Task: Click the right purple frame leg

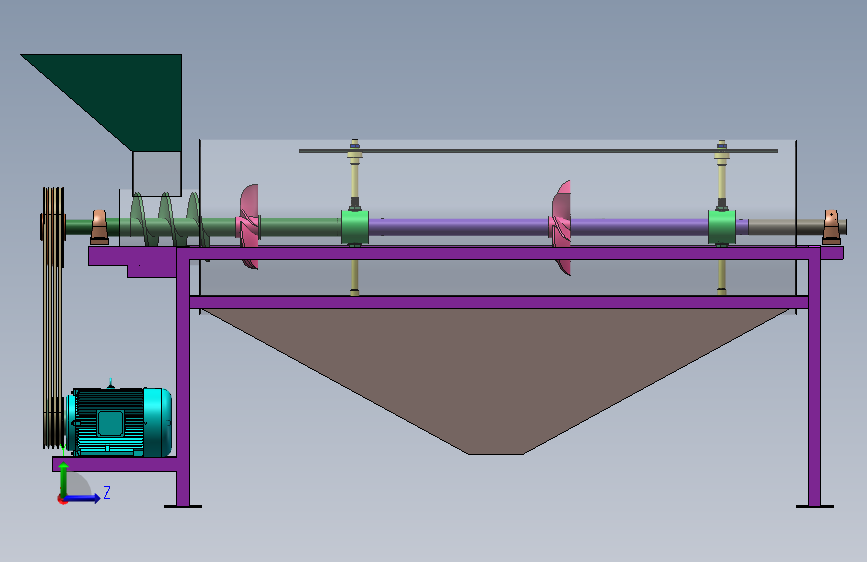Action: point(814,376)
